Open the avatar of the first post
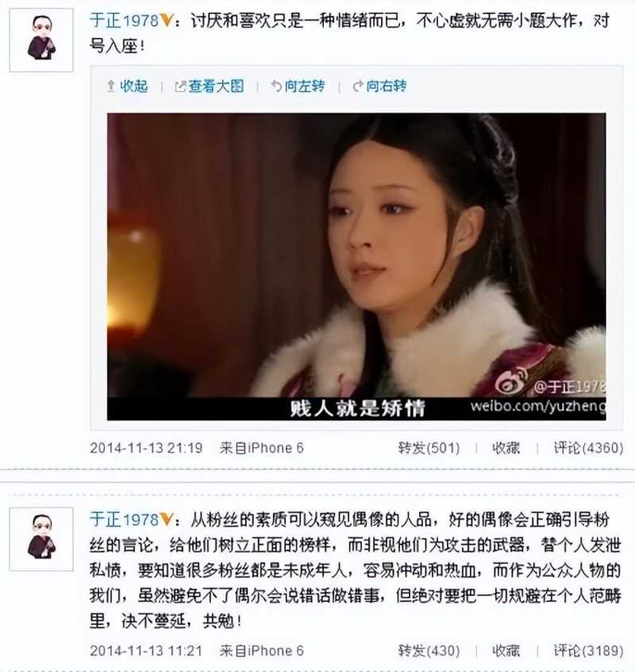 coord(41,41)
